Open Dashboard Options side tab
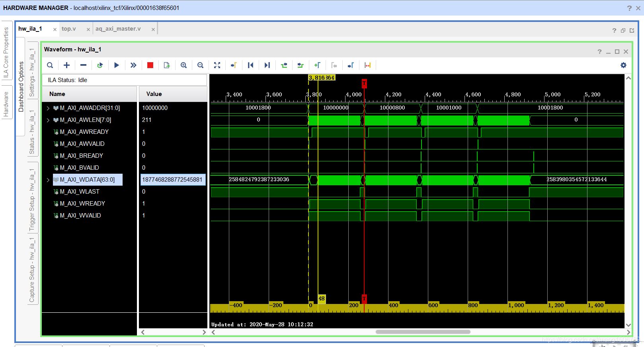The height and width of the screenshot is (347, 644). (21, 86)
